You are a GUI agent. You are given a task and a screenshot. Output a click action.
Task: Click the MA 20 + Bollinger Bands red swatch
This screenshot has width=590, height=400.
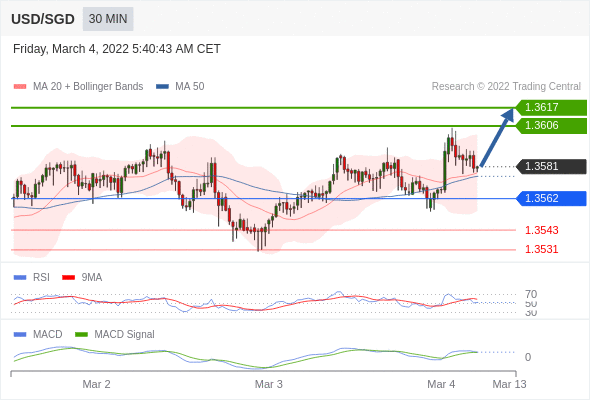click(x=20, y=87)
